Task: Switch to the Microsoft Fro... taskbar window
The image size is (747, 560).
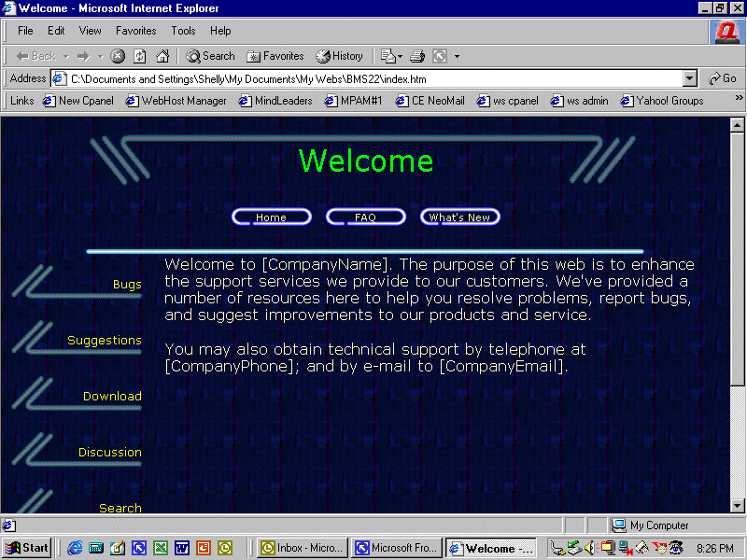Action: [x=396, y=548]
